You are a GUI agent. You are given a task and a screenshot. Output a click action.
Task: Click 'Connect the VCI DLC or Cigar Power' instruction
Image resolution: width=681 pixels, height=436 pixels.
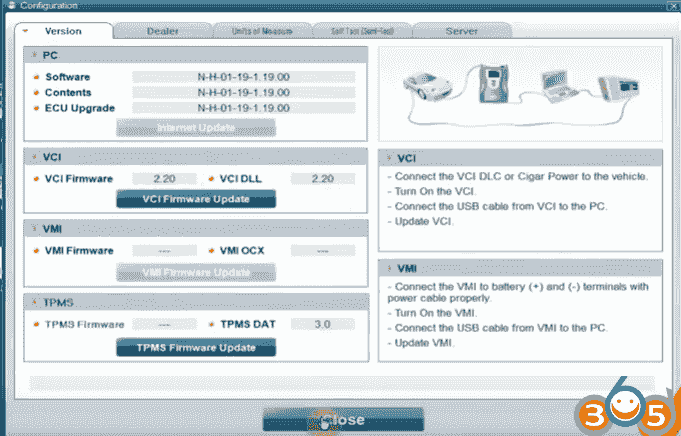(x=518, y=176)
